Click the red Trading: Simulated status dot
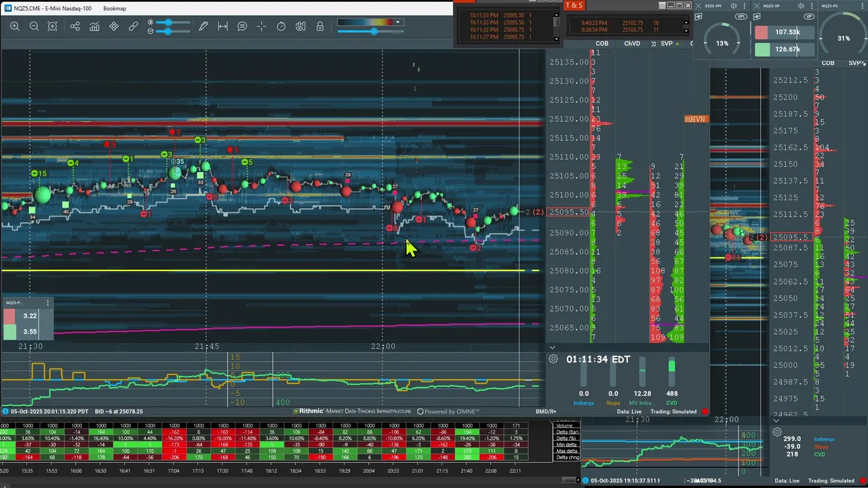Viewport: 868px width, 488px height. (705, 411)
